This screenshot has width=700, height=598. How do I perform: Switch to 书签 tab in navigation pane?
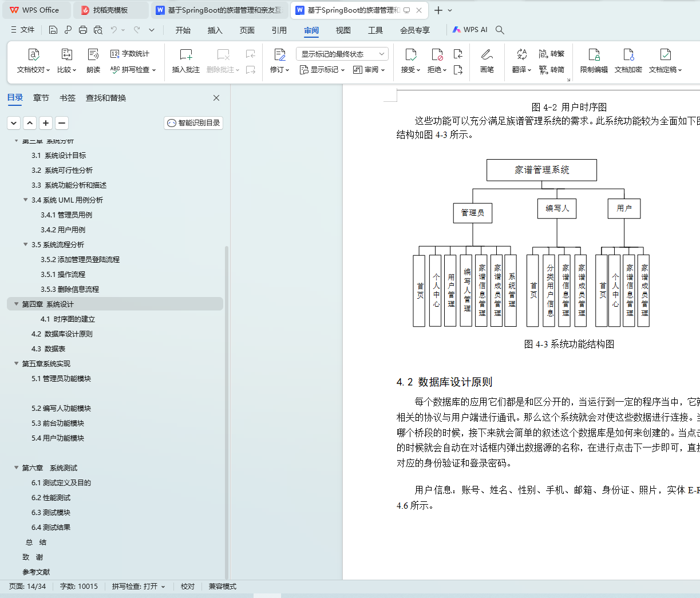pyautogui.click(x=68, y=98)
